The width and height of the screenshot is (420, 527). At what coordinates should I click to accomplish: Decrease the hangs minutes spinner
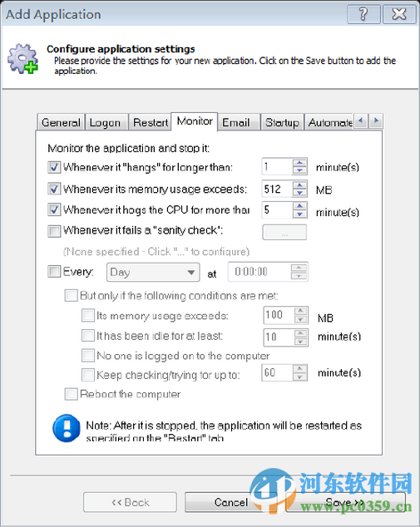point(299,170)
